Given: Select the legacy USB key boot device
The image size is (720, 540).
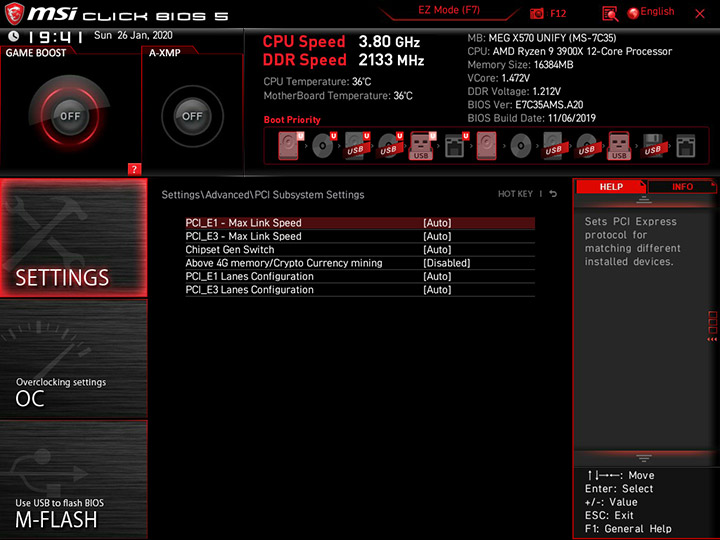Looking at the screenshot, I should 619,146.
